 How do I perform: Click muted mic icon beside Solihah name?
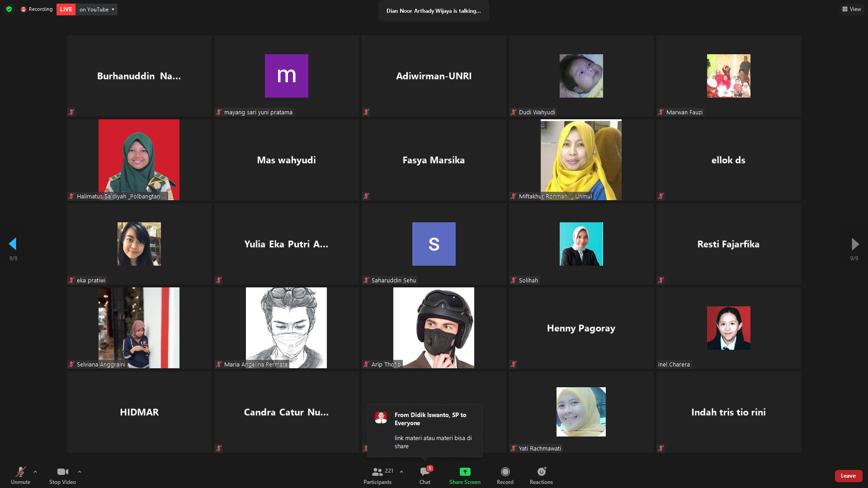tap(514, 280)
